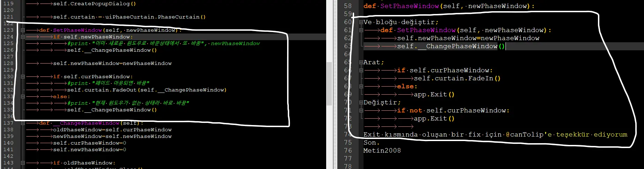Collapse right pane fold at 'Ve bloğu değiştir;'

coord(361,22)
